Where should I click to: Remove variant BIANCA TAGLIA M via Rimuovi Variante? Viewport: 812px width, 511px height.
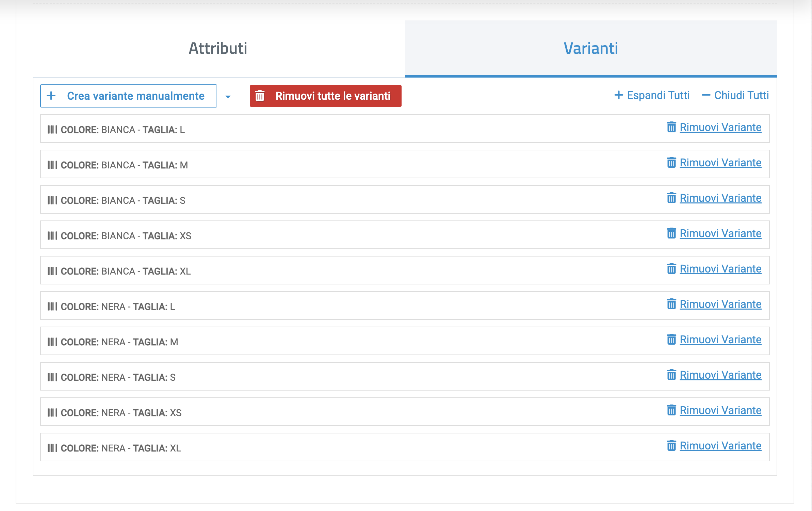pos(720,163)
